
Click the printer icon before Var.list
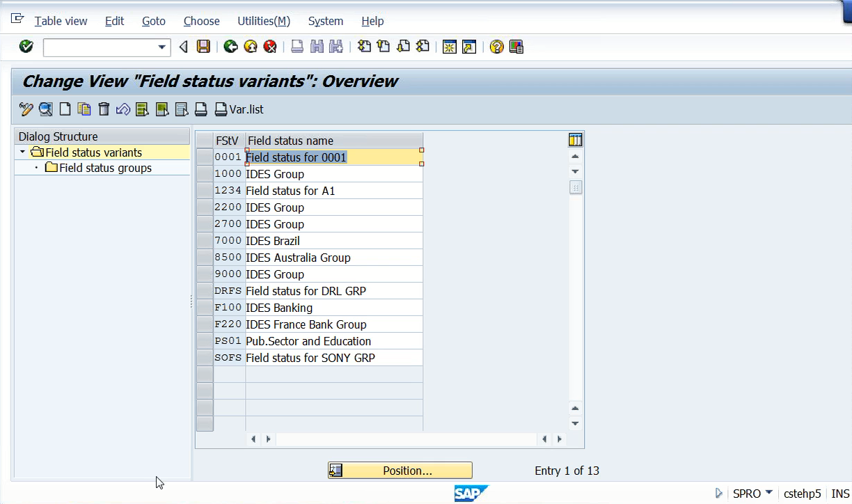tap(201, 109)
